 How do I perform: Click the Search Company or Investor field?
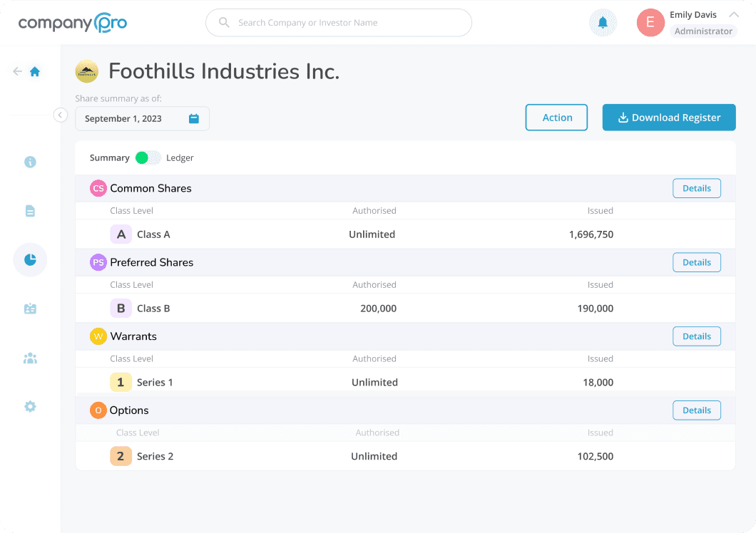tap(339, 23)
